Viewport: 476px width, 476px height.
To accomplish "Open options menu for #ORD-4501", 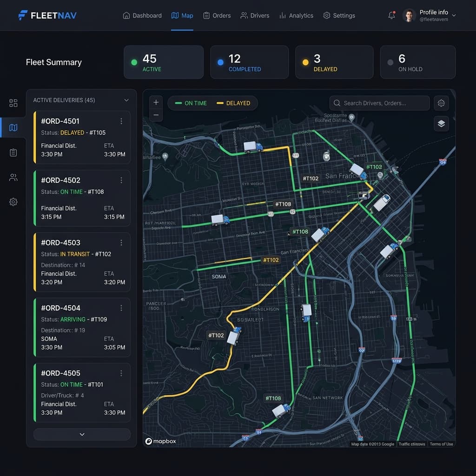I will click(x=121, y=121).
